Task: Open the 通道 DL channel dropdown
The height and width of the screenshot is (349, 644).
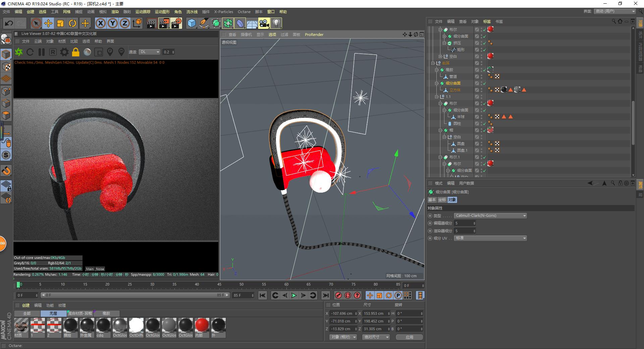Action: [x=150, y=52]
